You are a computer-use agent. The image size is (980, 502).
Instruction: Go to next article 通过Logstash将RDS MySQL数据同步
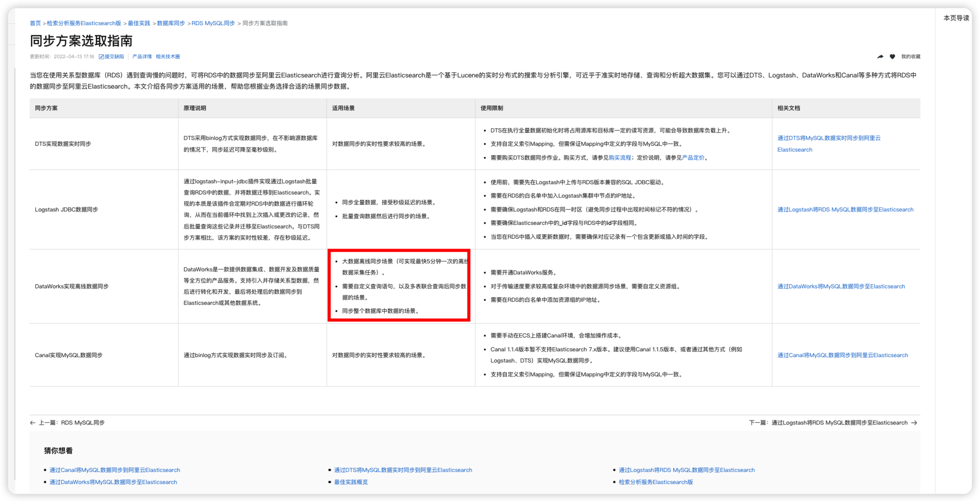pos(828,423)
